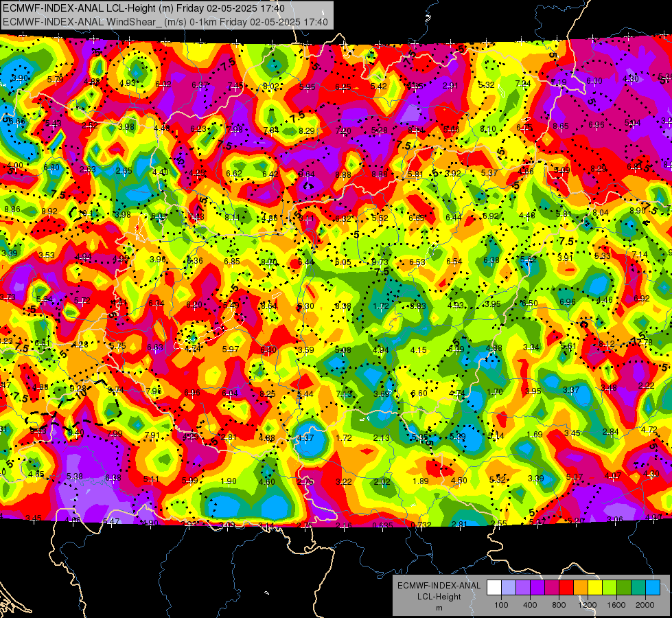Click the 0.732 value at bottom edge
The width and height of the screenshot is (672, 618).
pos(421,525)
